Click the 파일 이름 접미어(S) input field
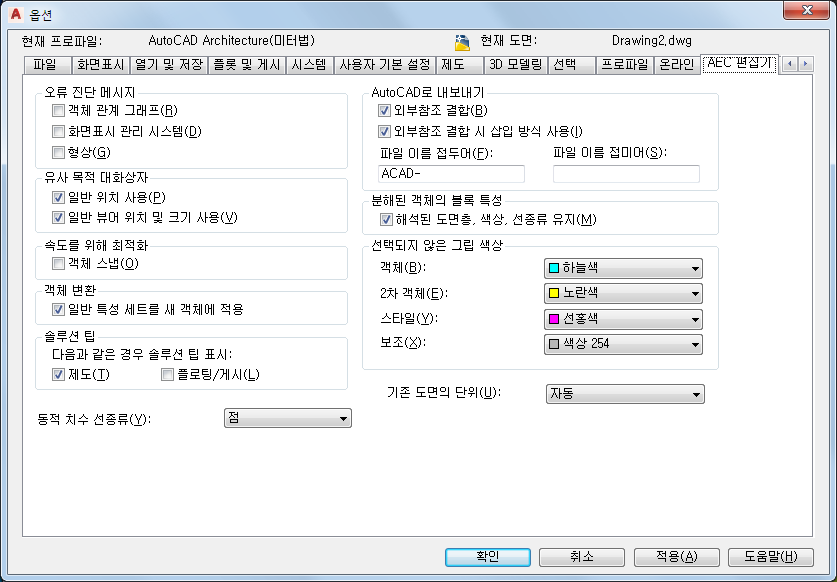The image size is (837, 582). coord(626,174)
